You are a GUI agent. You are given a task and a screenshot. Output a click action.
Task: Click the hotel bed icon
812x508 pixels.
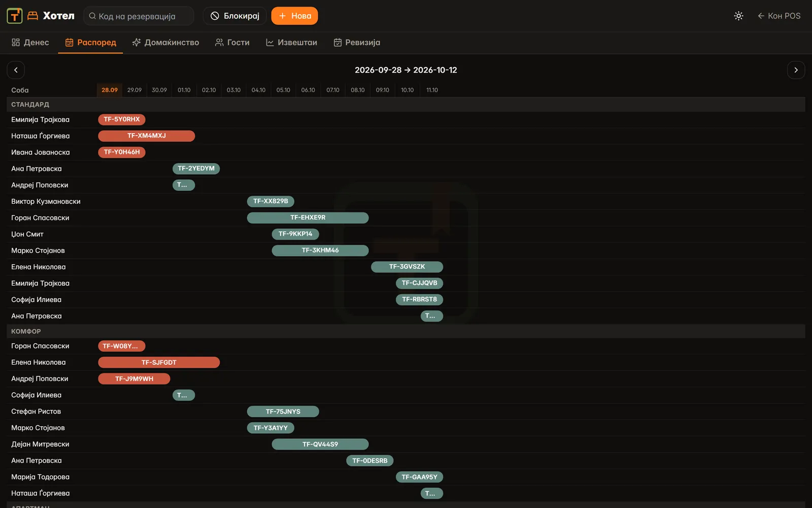click(x=32, y=16)
